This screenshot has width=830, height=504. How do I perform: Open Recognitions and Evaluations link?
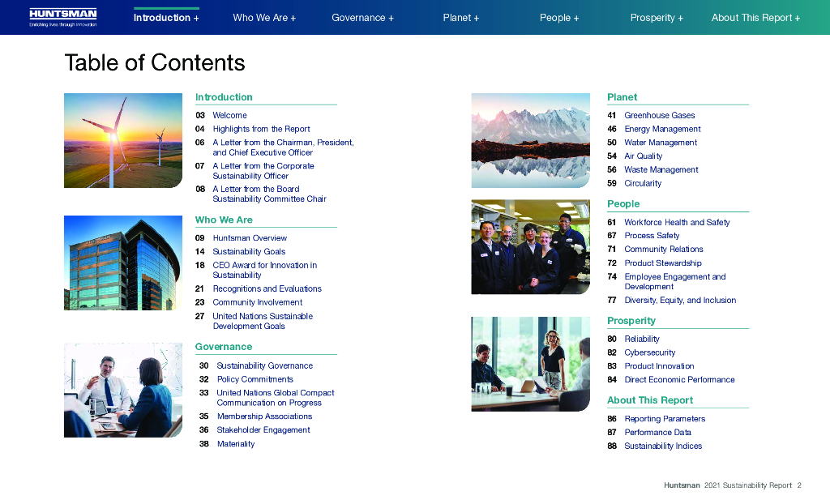tap(267, 289)
